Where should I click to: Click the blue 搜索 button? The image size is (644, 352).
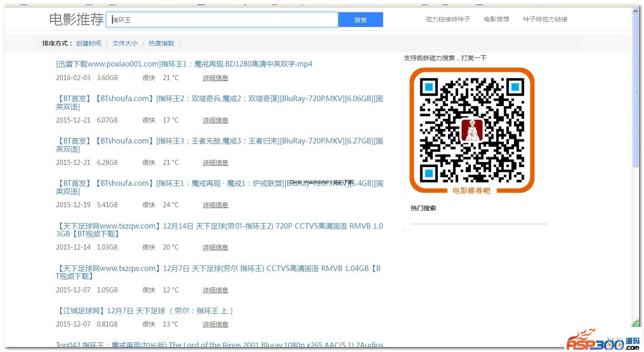[361, 20]
